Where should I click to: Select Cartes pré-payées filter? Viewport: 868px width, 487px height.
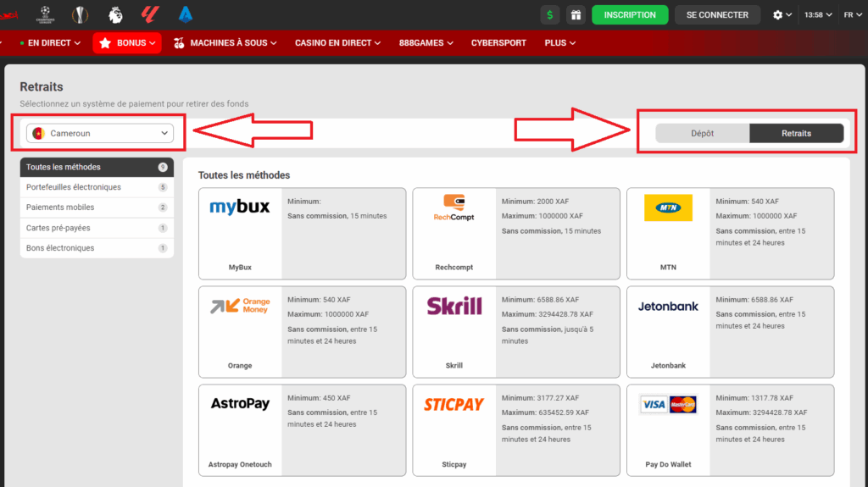click(x=97, y=228)
